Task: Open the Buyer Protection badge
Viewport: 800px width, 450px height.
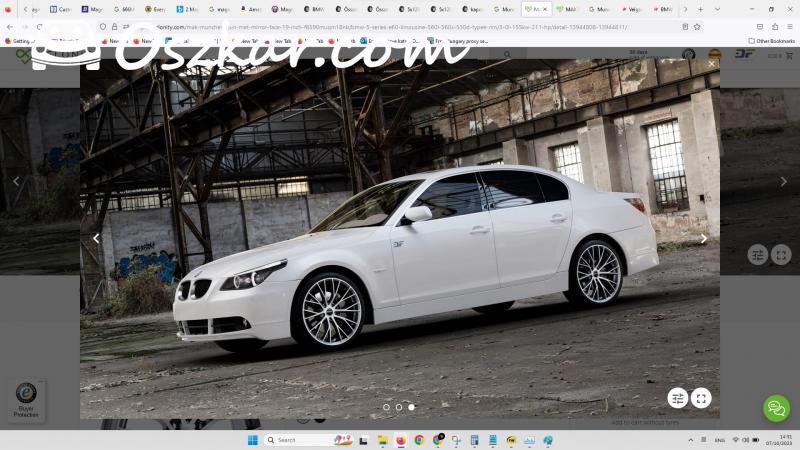Action: [26, 401]
